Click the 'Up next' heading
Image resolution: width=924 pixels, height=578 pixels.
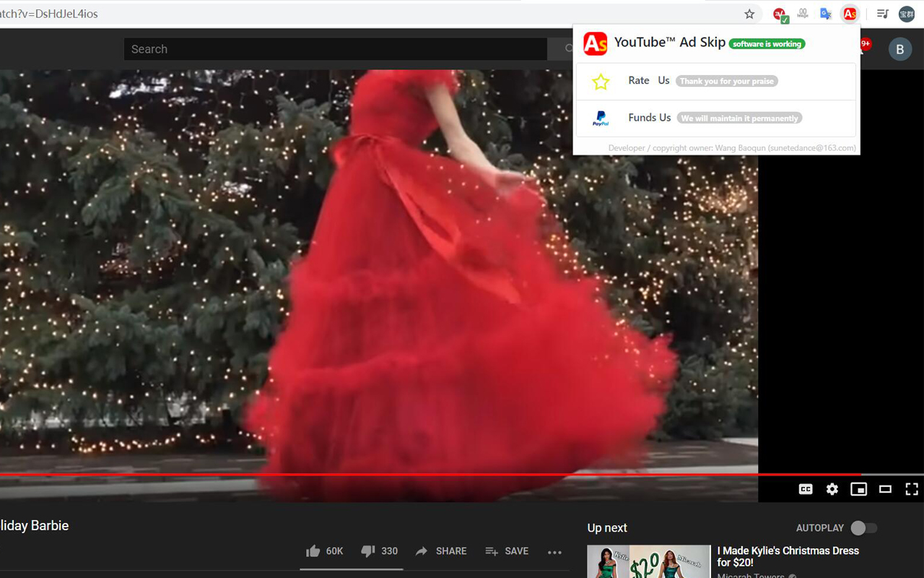[607, 528]
